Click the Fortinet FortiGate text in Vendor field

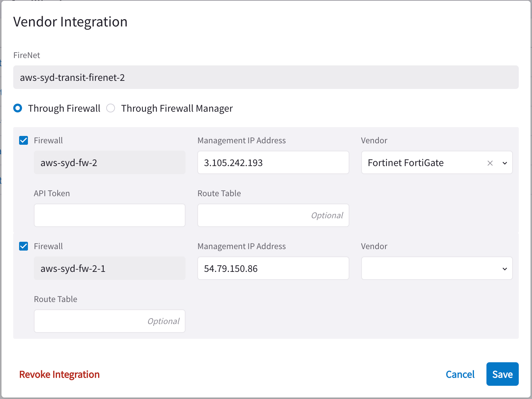pos(406,163)
